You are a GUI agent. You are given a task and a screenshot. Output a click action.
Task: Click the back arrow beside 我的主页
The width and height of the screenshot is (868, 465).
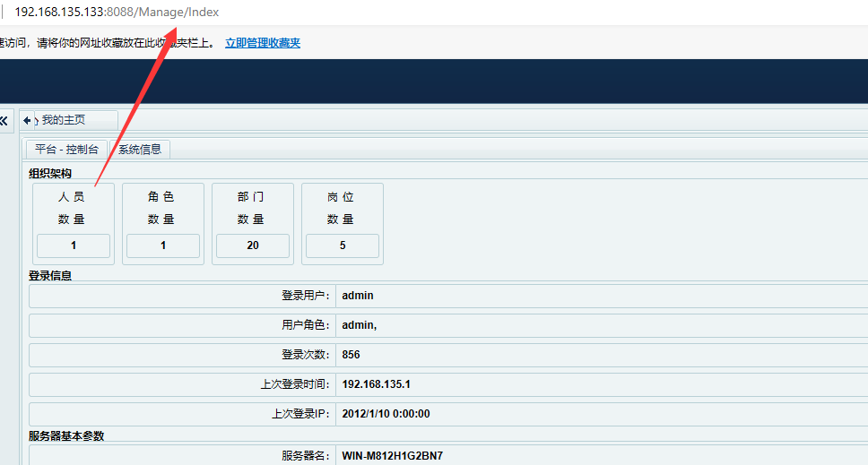click(28, 120)
